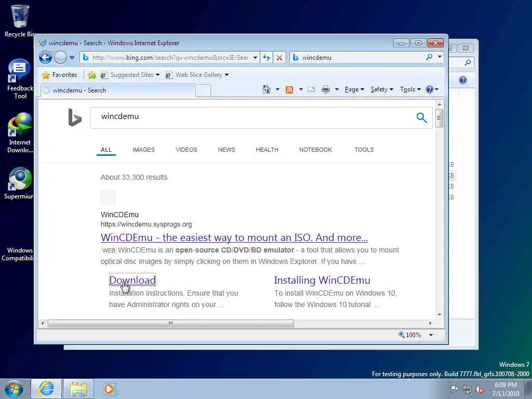532x399 pixels.
Task: Expand the Home button dropdown arrow
Action: (277, 89)
